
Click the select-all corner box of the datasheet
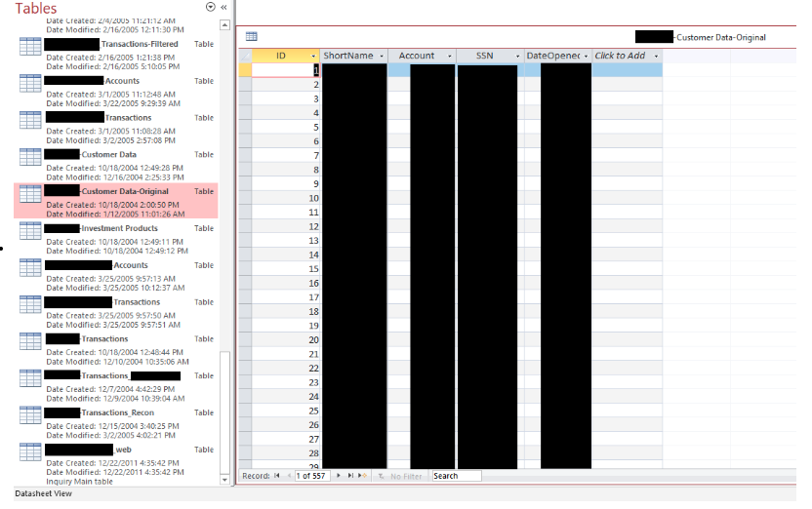[x=245, y=56]
